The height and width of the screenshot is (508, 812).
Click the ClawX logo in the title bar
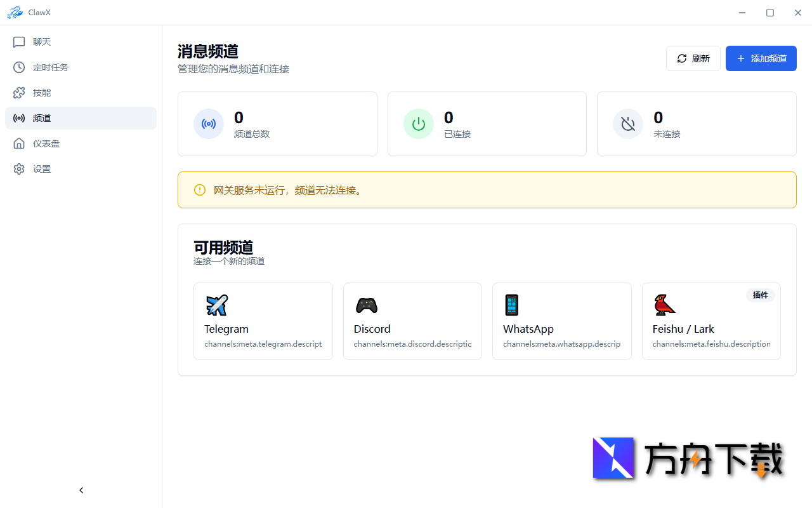pos(15,12)
